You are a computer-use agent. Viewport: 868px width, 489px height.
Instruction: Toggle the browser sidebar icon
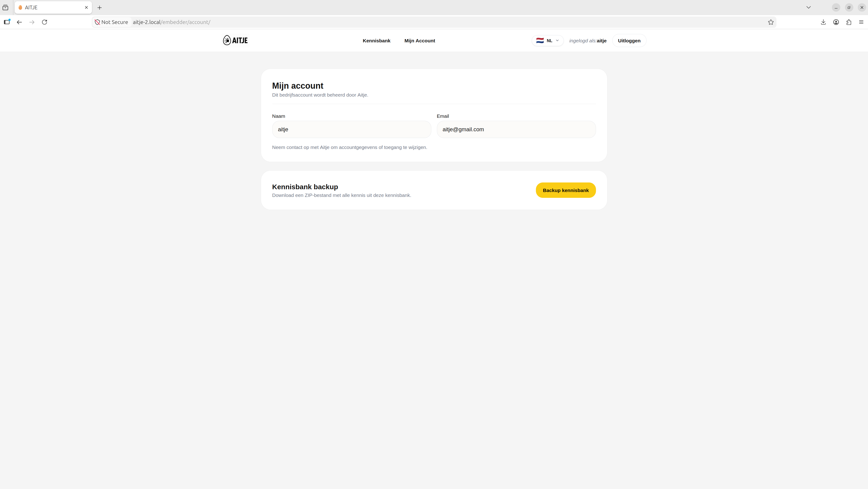(7, 22)
